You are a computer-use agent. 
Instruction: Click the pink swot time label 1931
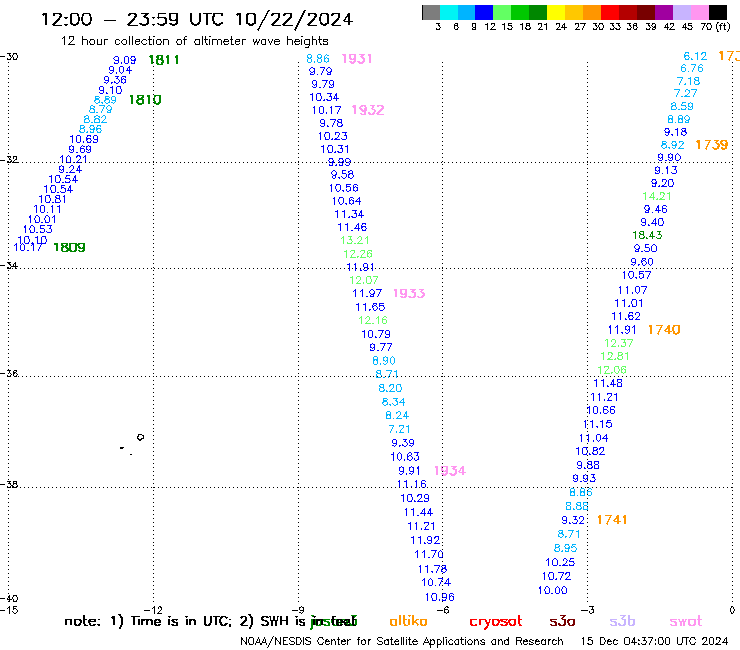[357, 59]
